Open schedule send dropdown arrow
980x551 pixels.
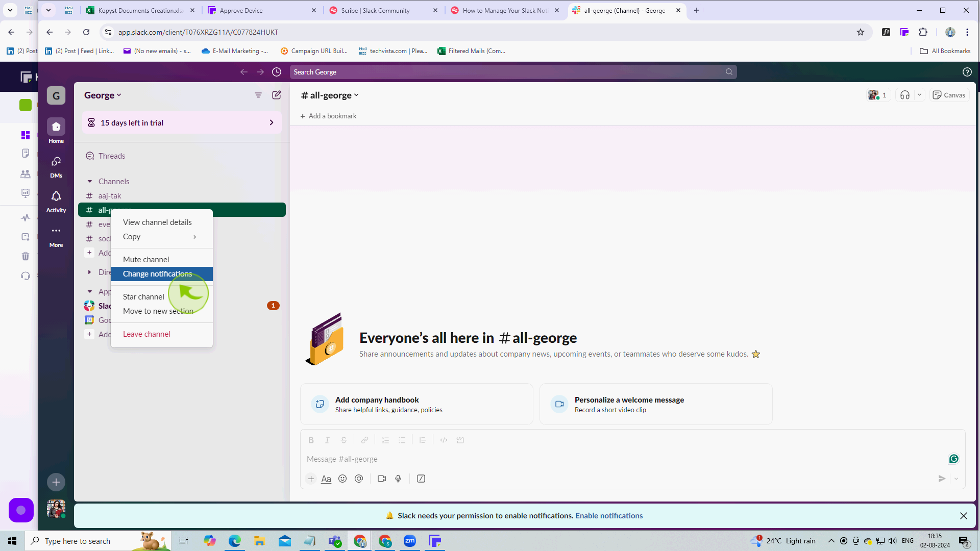point(956,479)
